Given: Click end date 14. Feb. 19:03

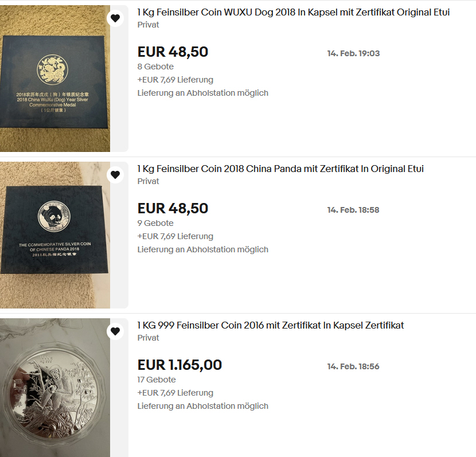Looking at the screenshot, I should pyautogui.click(x=353, y=53).
